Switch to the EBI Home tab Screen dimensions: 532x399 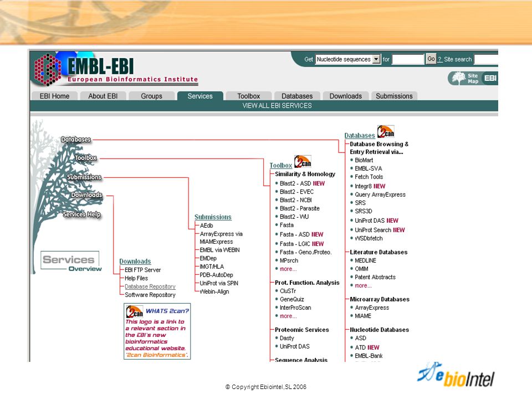[x=54, y=96]
